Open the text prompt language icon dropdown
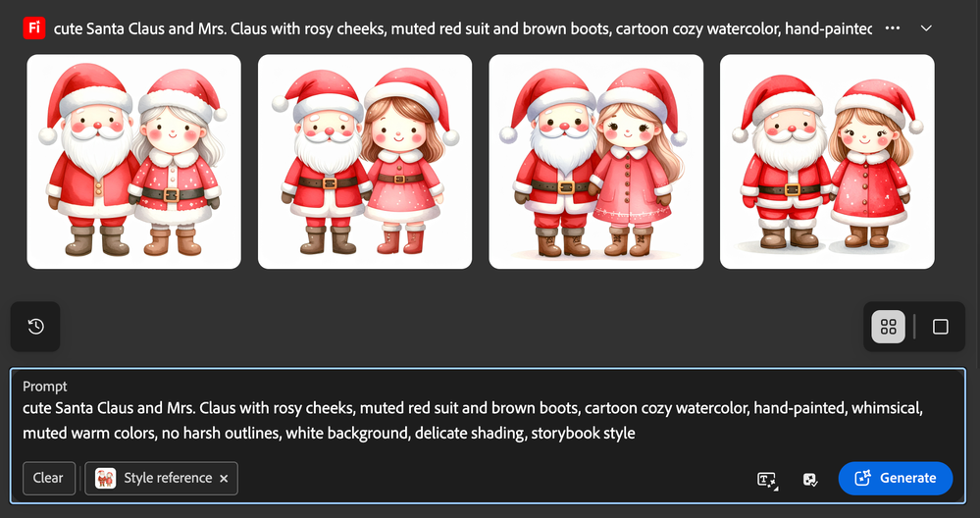This screenshot has width=980, height=518. 767,480
